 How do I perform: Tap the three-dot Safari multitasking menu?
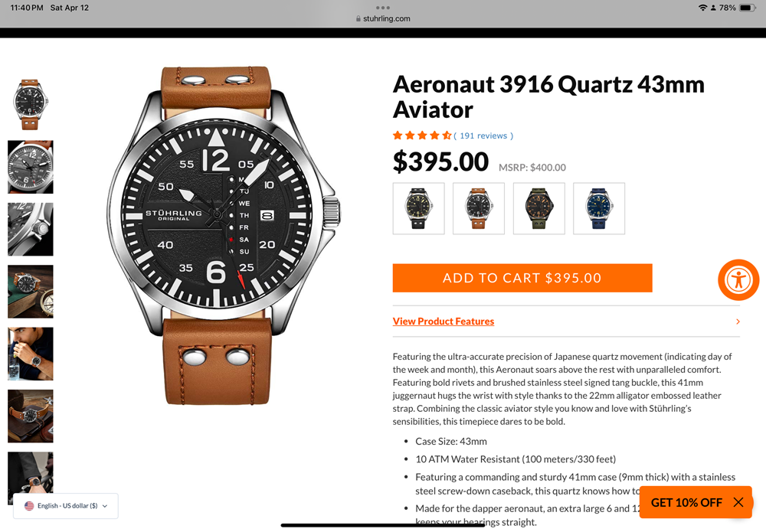(383, 8)
